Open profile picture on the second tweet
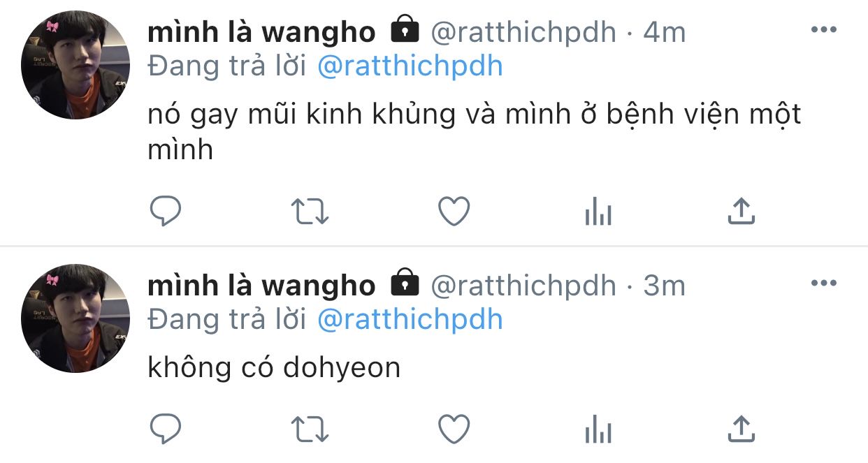 (x=75, y=318)
